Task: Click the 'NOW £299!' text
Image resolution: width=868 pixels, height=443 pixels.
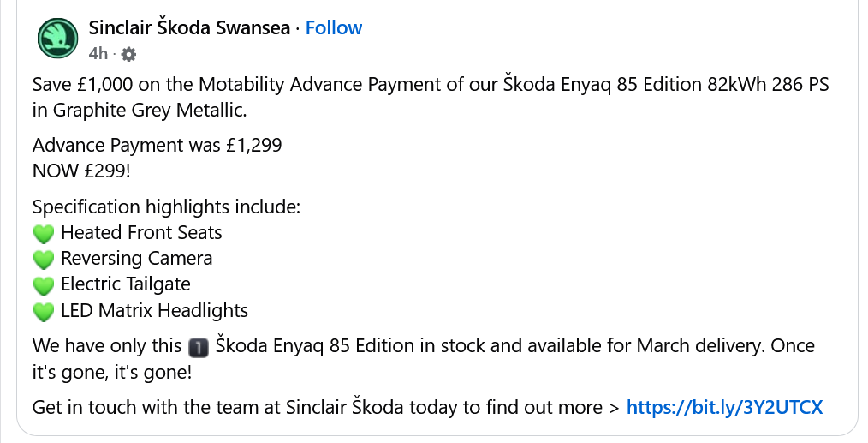Action: click(x=81, y=171)
